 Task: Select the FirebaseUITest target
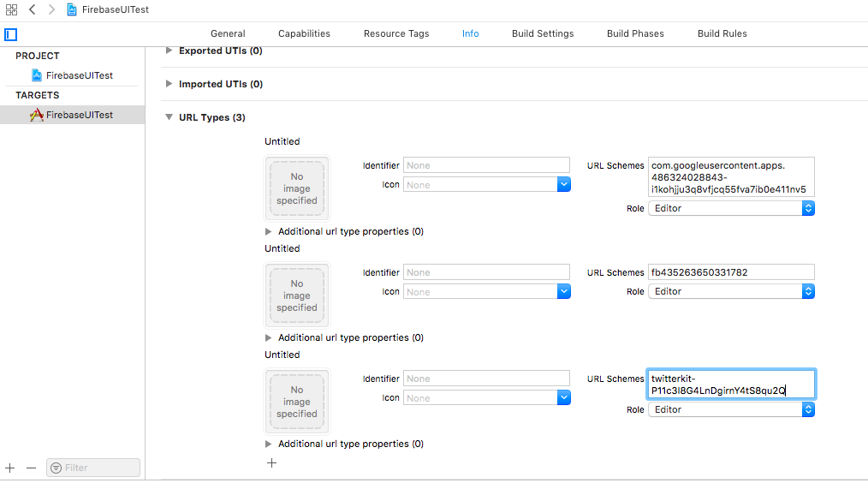(79, 115)
